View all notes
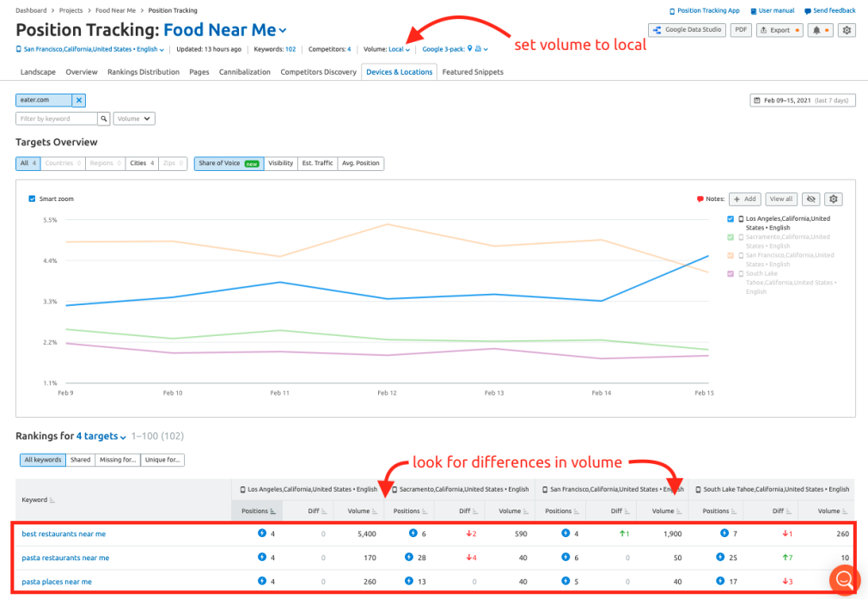 (x=780, y=199)
